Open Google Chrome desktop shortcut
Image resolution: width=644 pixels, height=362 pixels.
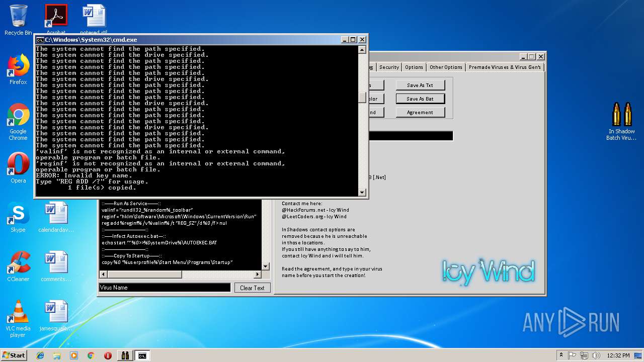(x=18, y=122)
